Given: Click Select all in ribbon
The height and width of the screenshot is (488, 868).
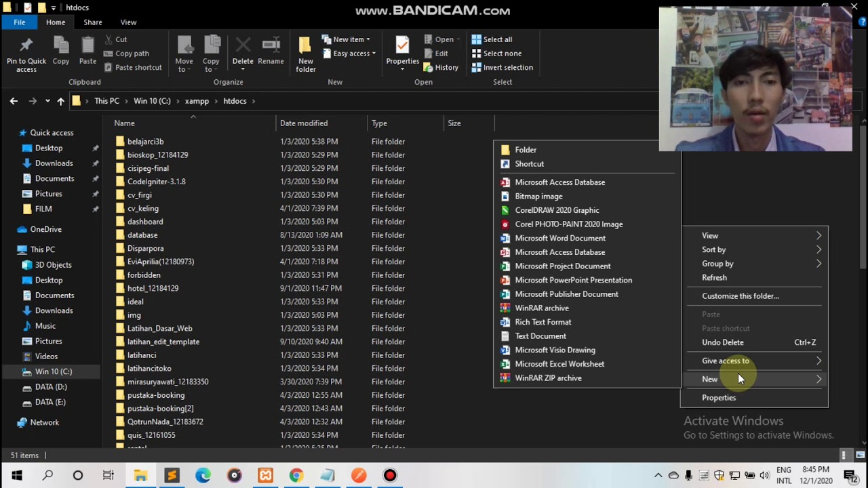Looking at the screenshot, I should (492, 39).
